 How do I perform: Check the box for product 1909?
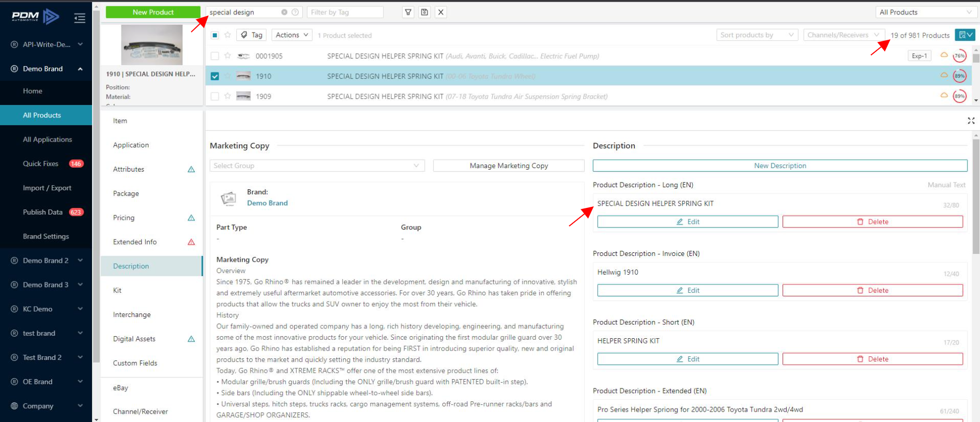(215, 96)
